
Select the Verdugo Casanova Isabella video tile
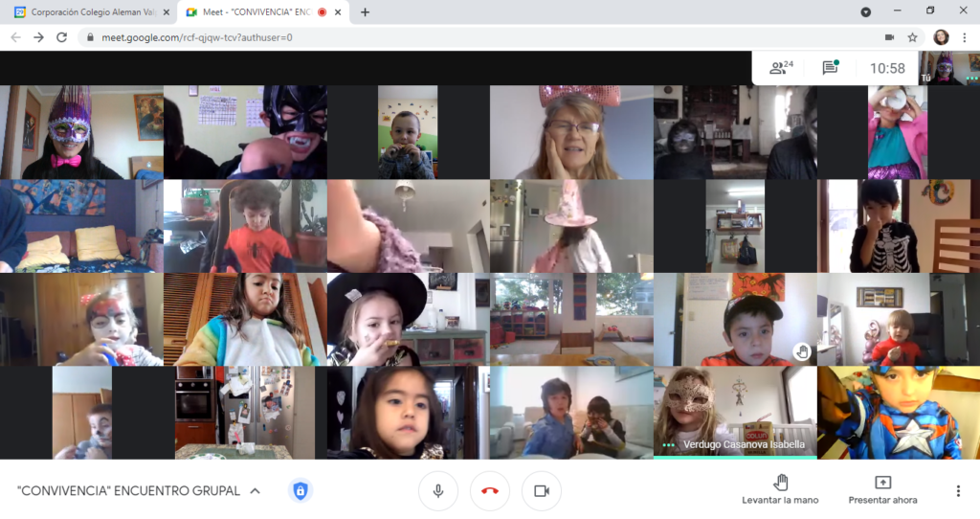pyautogui.click(x=735, y=410)
